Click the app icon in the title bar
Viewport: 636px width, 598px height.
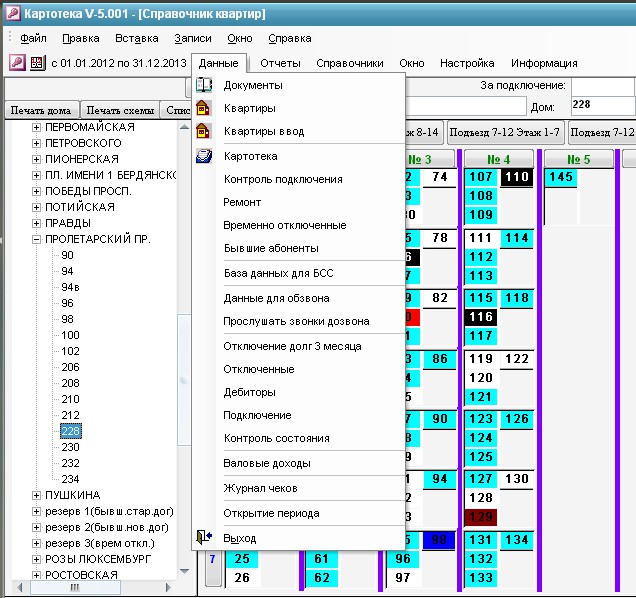(x=13, y=13)
